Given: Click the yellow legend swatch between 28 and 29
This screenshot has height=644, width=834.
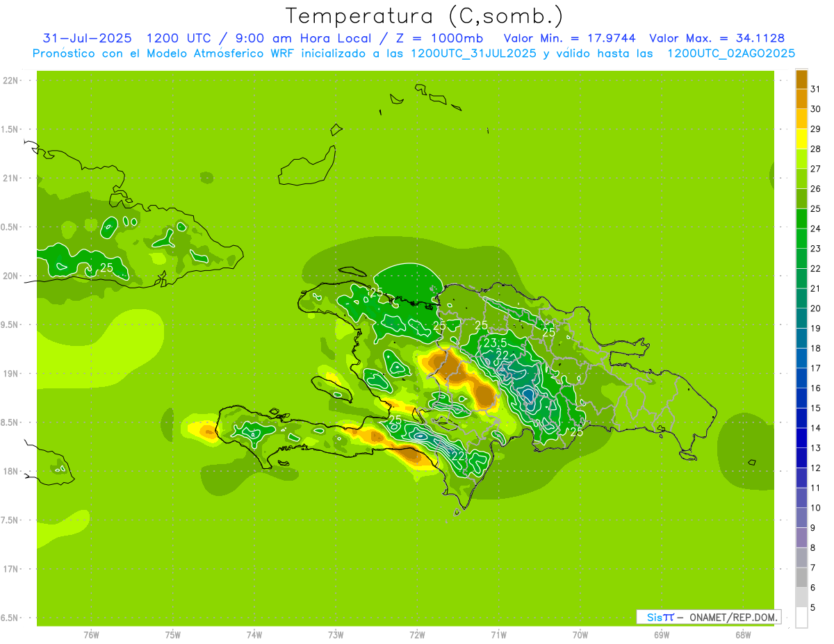Looking at the screenshot, I should [x=801, y=139].
